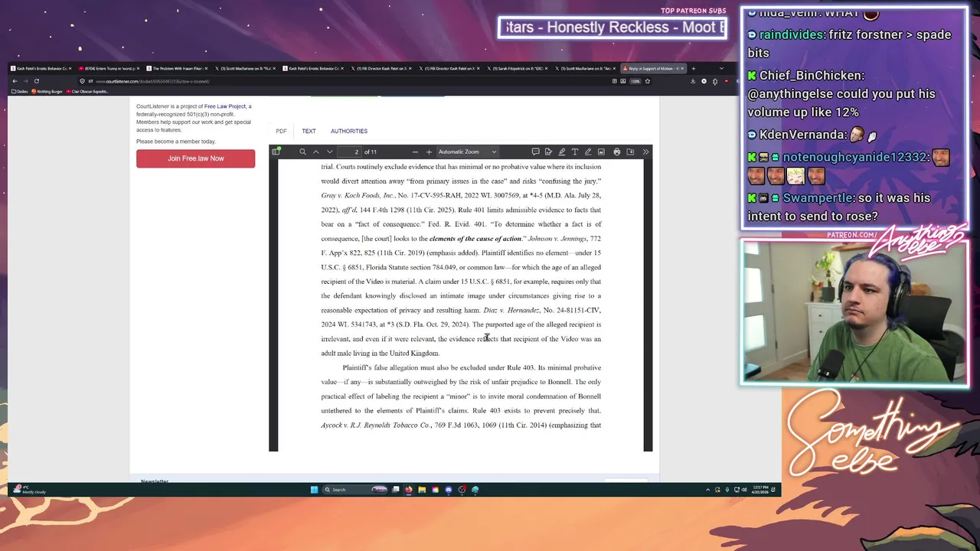
Task: Select the draw pen tool
Action: [587, 152]
